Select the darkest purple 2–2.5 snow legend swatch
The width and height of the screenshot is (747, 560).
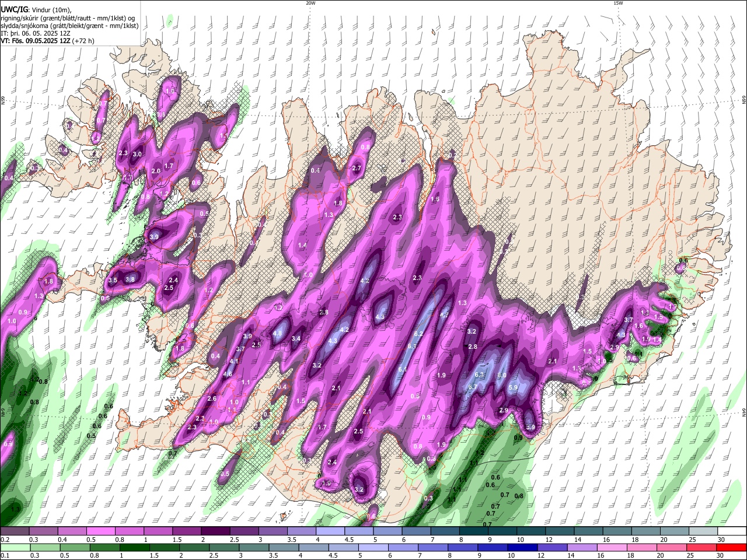tap(216, 531)
